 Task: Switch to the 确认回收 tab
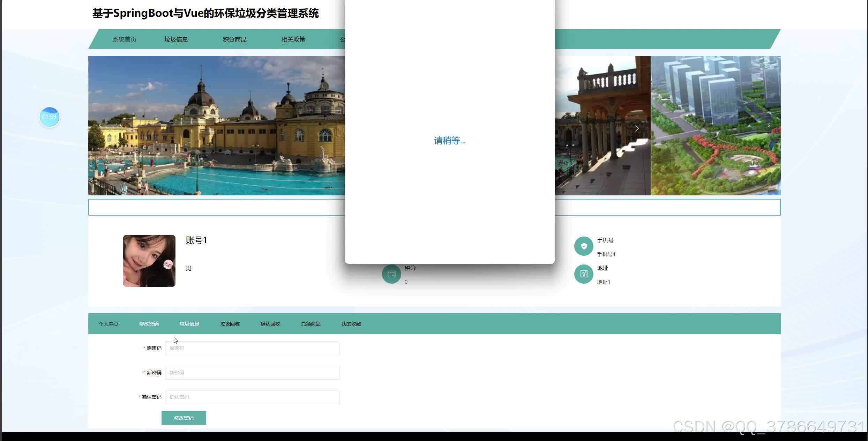coord(270,324)
